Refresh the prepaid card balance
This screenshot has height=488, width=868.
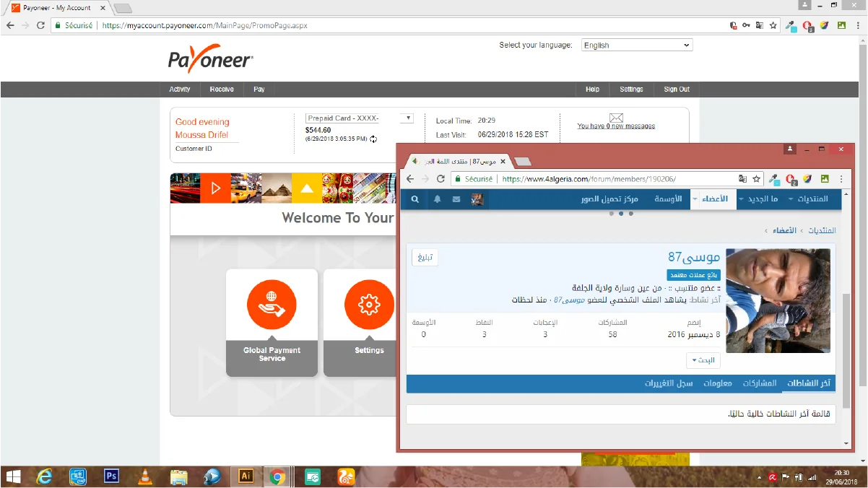point(373,139)
